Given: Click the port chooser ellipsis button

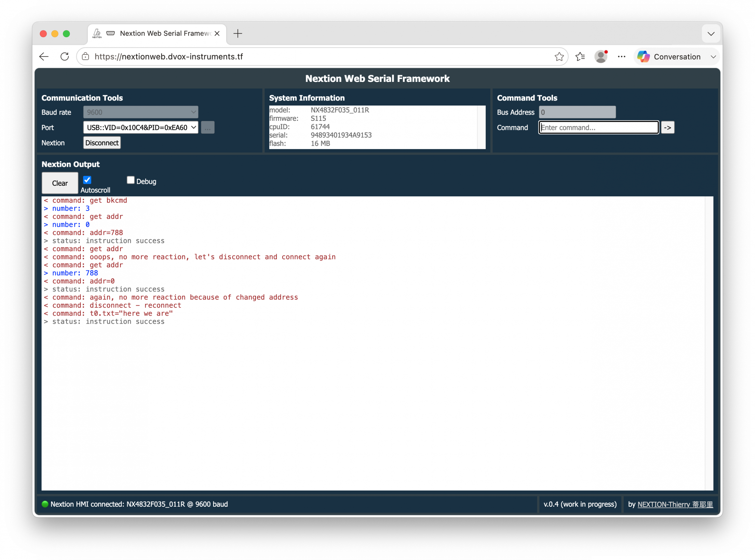Looking at the screenshot, I should pos(208,127).
